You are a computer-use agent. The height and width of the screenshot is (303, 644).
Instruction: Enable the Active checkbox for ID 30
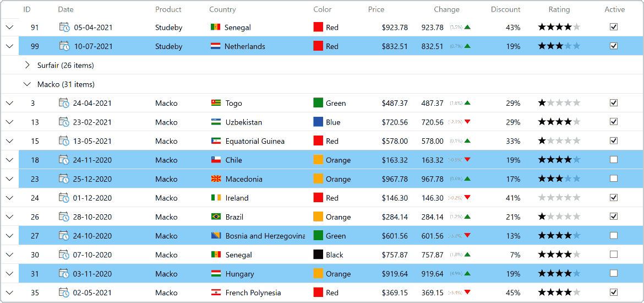pyautogui.click(x=614, y=255)
